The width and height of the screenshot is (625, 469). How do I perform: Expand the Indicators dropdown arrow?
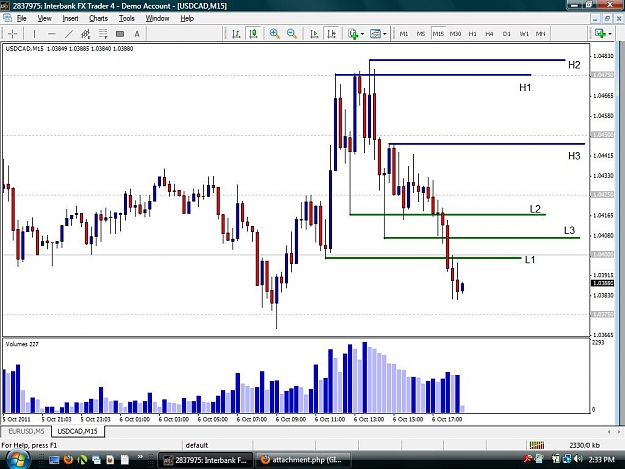[x=362, y=34]
